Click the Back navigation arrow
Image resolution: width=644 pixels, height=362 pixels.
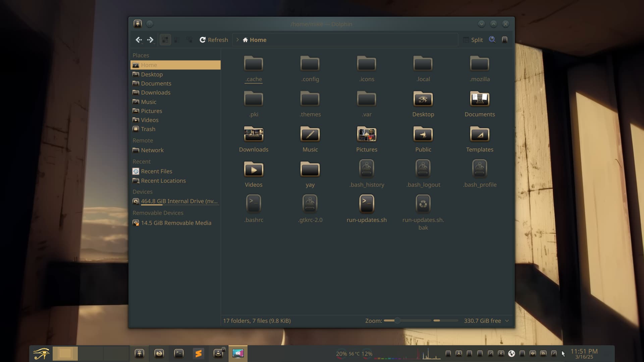pos(139,40)
